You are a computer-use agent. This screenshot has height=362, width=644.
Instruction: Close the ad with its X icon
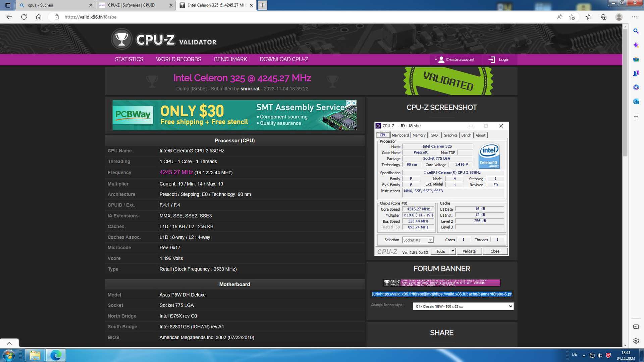point(354,103)
